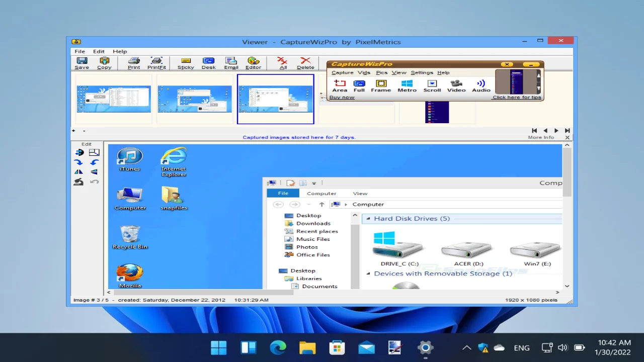
Task: Click the Sticky note icon
Action: [x=186, y=63]
